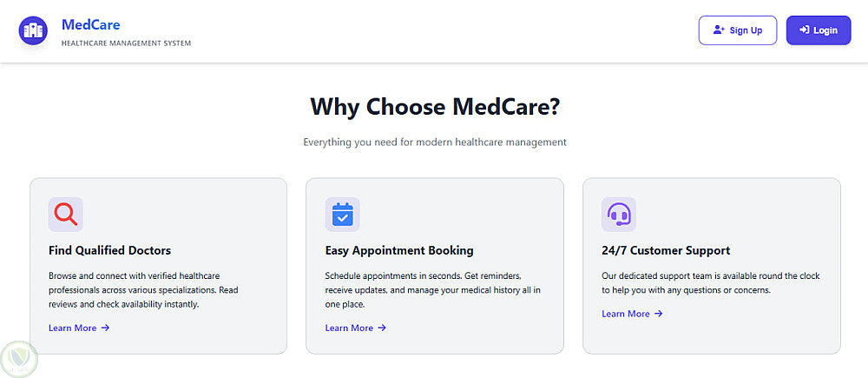Click arrow beside Appointment Booking Learn More
Screen dimensions: 868x378
(x=382, y=328)
